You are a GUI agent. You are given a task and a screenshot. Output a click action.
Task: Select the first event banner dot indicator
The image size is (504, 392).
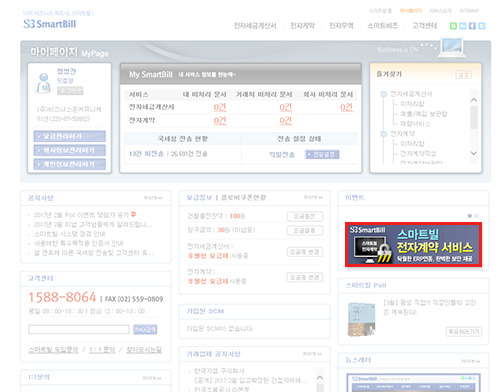pyautogui.click(x=470, y=216)
